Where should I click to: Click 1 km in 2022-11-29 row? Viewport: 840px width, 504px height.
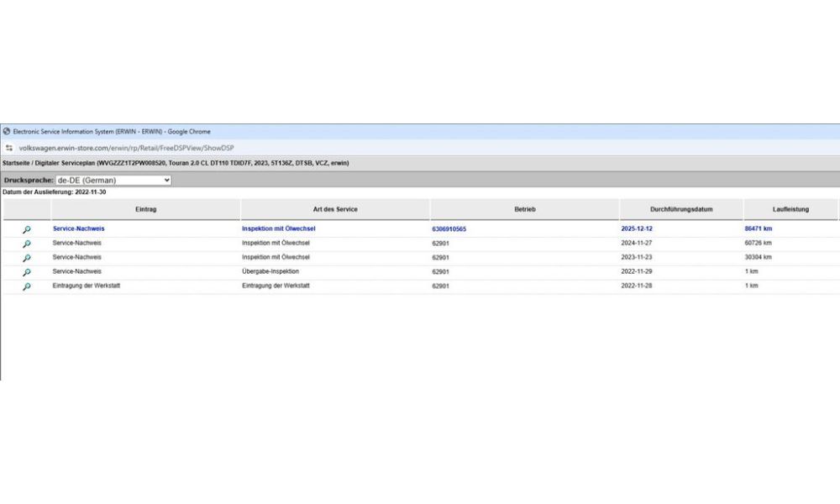coord(751,271)
